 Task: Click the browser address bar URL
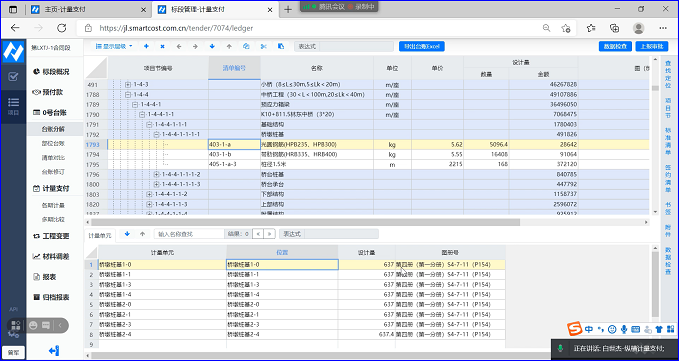[x=176, y=28]
